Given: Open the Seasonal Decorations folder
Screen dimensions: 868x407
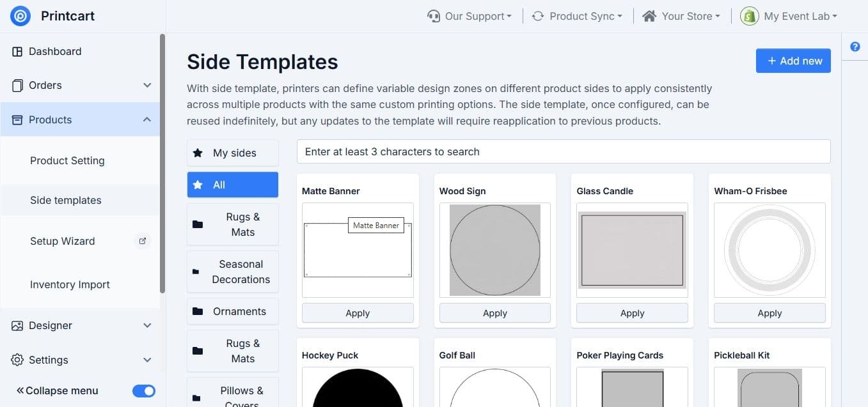Looking at the screenshot, I should pyautogui.click(x=233, y=272).
